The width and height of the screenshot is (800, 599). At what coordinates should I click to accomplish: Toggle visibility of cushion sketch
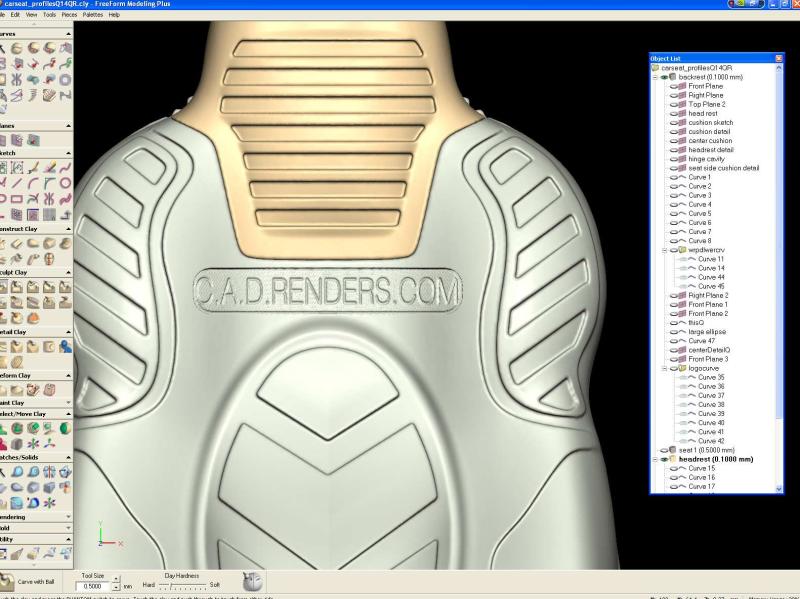(673, 123)
